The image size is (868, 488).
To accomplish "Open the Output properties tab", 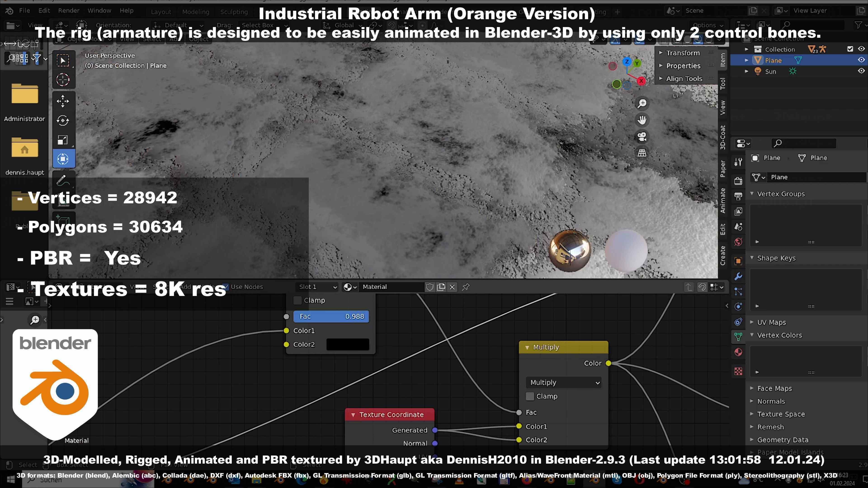I will pyautogui.click(x=738, y=196).
